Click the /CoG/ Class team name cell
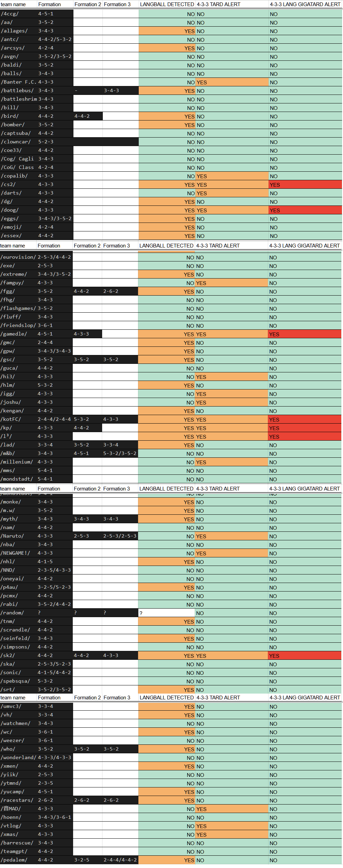Viewport: 343px width, 868px height. point(19,168)
